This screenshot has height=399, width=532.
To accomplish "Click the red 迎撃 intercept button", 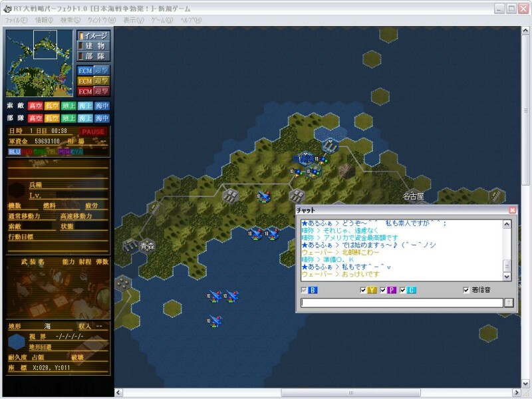I will click(x=101, y=91).
